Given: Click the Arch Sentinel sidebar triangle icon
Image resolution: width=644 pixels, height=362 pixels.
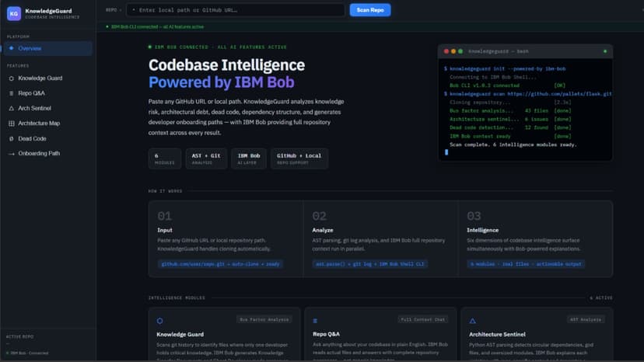Looking at the screenshot, I should [12, 108].
